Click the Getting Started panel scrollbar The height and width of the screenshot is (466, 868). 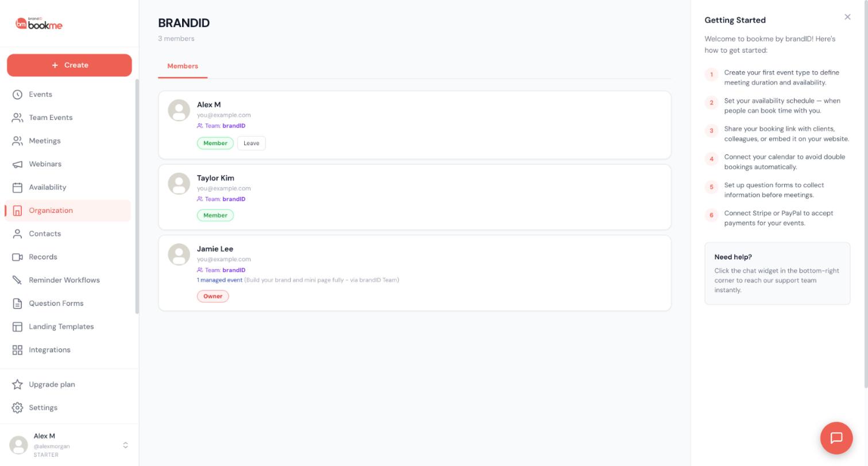pos(866,194)
